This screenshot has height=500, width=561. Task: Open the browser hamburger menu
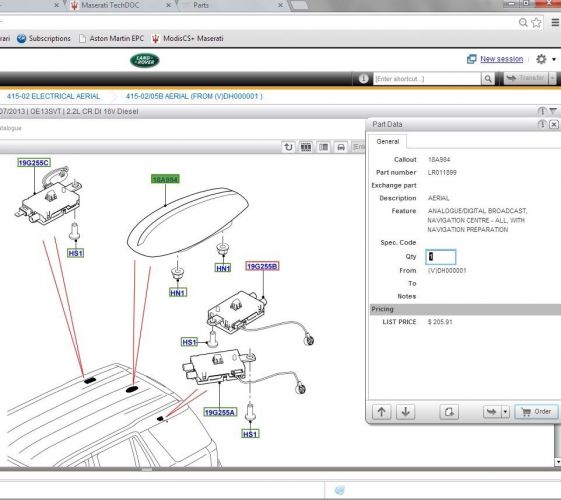tap(555, 23)
